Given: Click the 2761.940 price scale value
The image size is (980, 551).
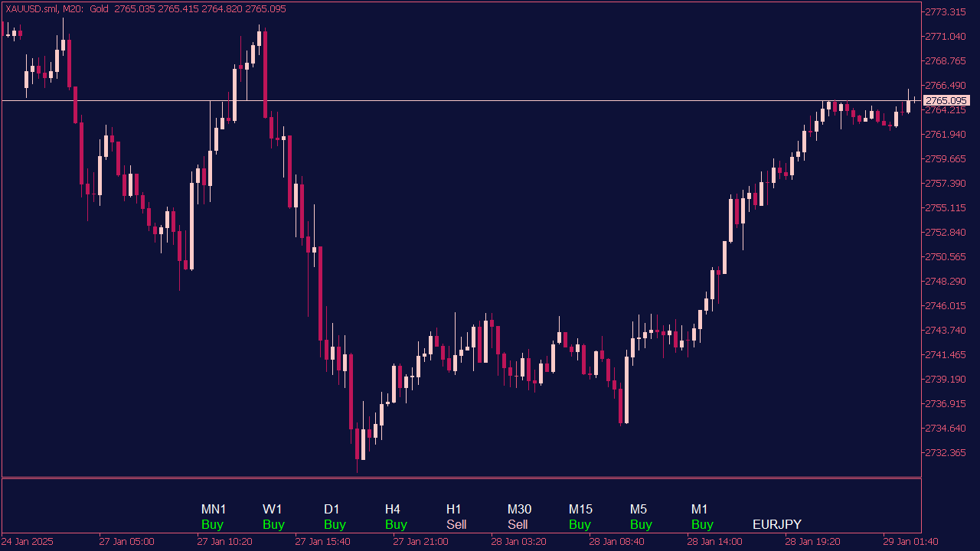Looking at the screenshot, I should (x=946, y=134).
